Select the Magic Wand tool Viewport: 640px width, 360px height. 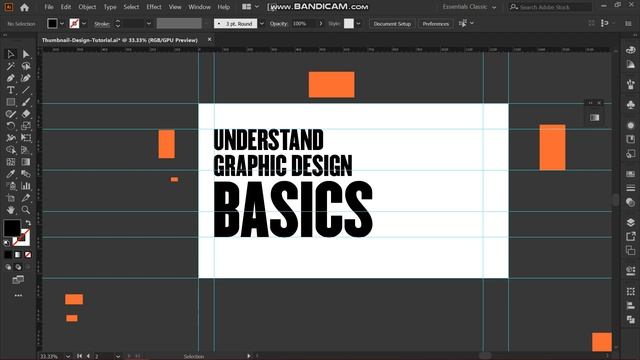(x=11, y=66)
